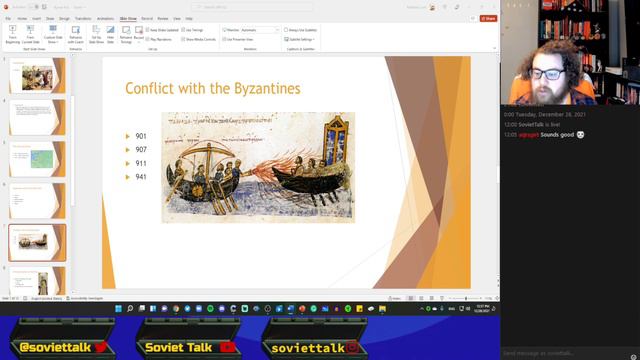Open Accessibility checker in status bar
This screenshot has width=640, height=360.
click(85, 298)
